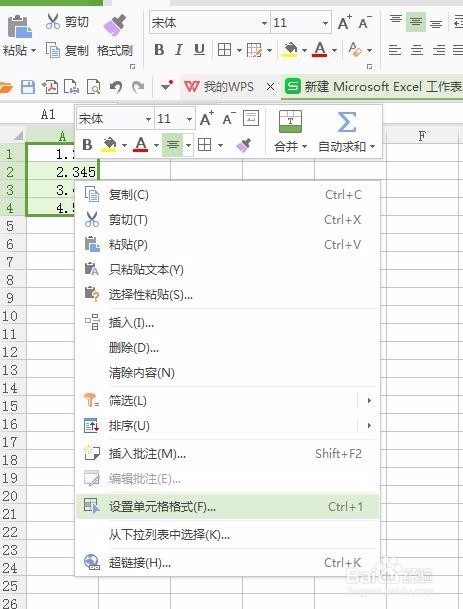Click the borders icon in ribbon

[225, 50]
